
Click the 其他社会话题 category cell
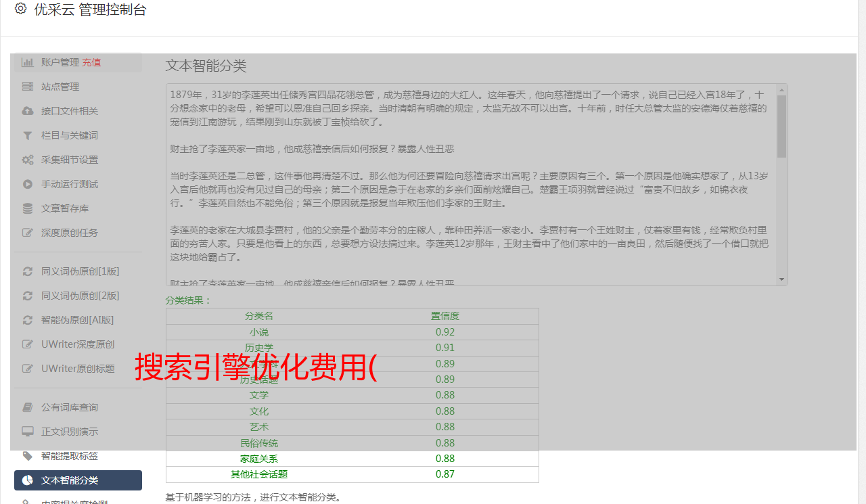click(x=259, y=474)
